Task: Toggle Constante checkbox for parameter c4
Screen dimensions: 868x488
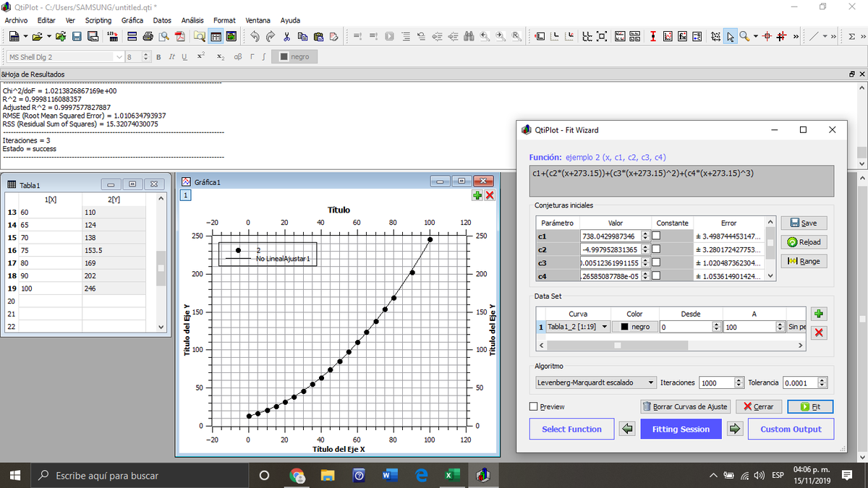Action: click(656, 275)
